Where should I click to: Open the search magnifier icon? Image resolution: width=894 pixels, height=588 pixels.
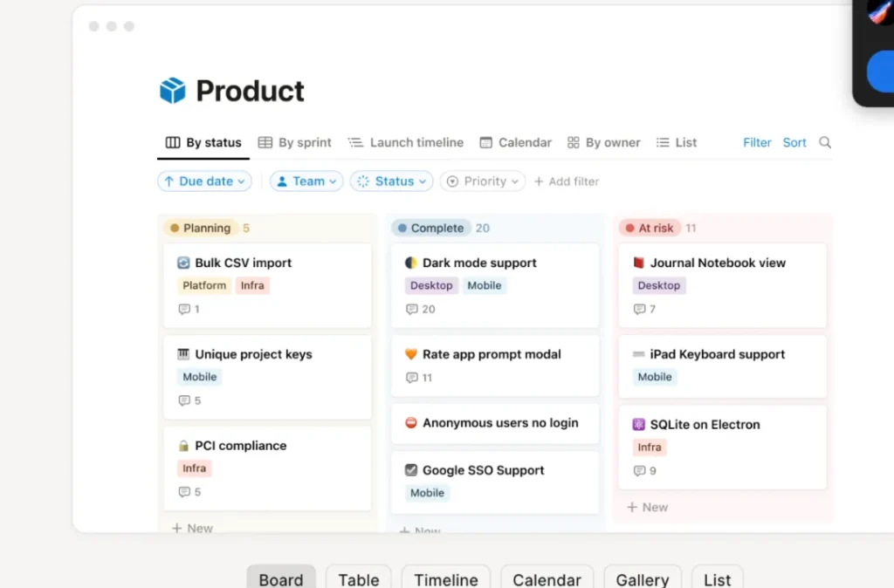point(824,142)
